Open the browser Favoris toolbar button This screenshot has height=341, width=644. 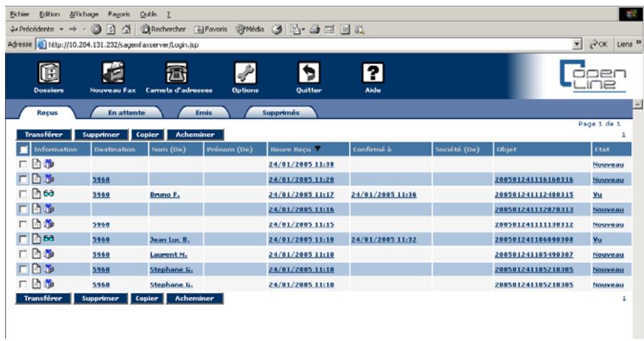click(211, 29)
